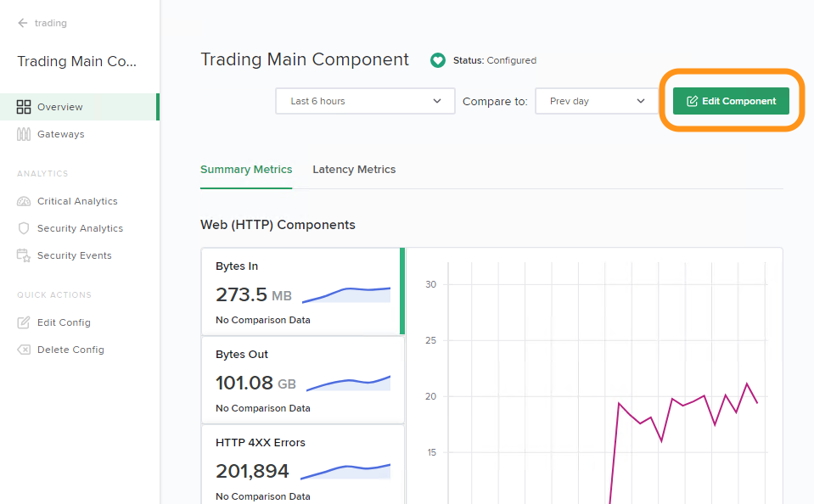Open Security Analytics in sidebar

click(80, 228)
